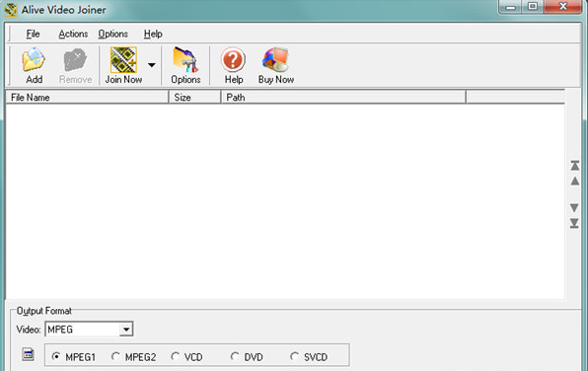This screenshot has height=371, width=588.
Task: Click the Size column header
Action: click(x=194, y=97)
